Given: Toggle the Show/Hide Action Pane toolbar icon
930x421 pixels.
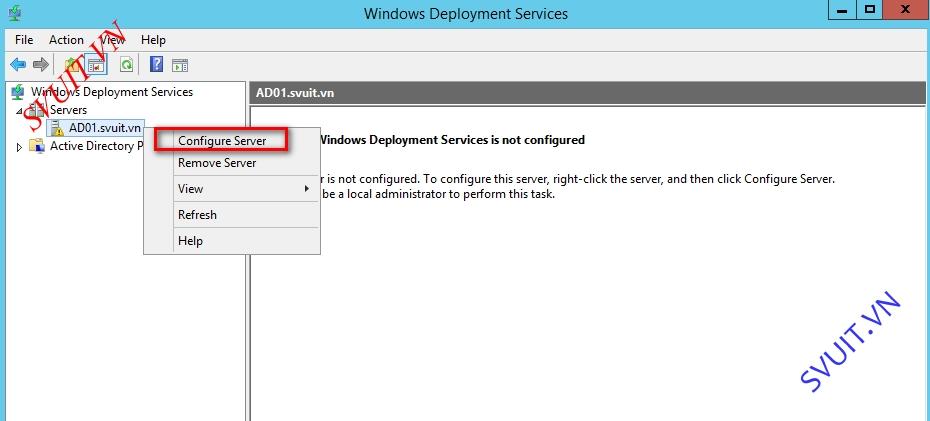Looking at the screenshot, I should point(180,65).
